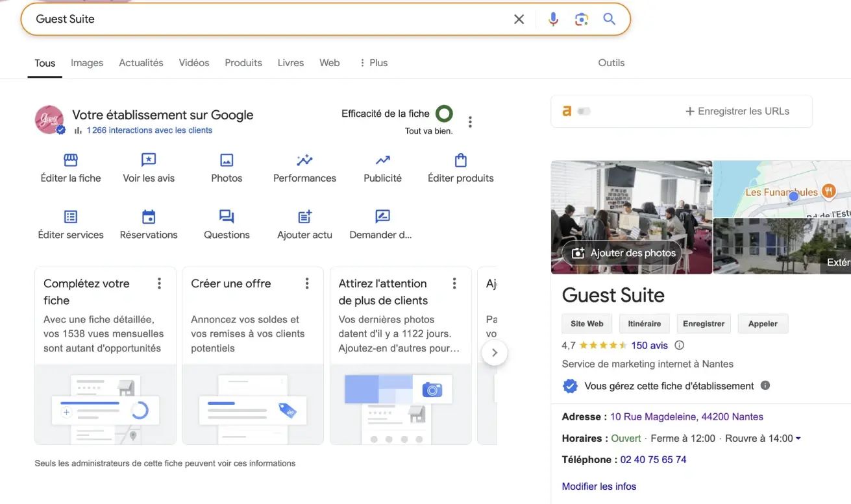The width and height of the screenshot is (851, 504).
Task: Open the Réservations calendar icon
Action: coord(149,217)
